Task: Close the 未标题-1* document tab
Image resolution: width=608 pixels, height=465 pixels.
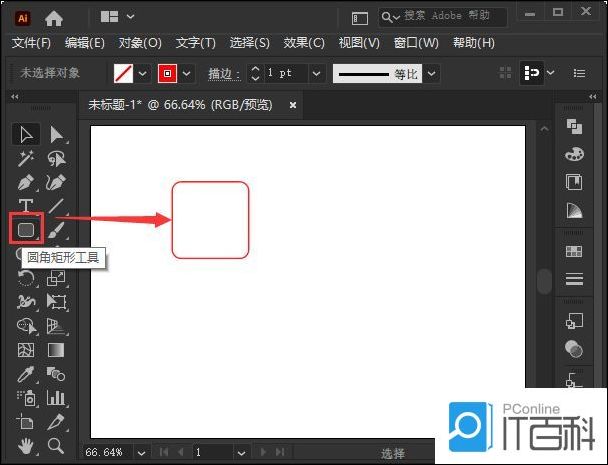Action: tap(293, 105)
